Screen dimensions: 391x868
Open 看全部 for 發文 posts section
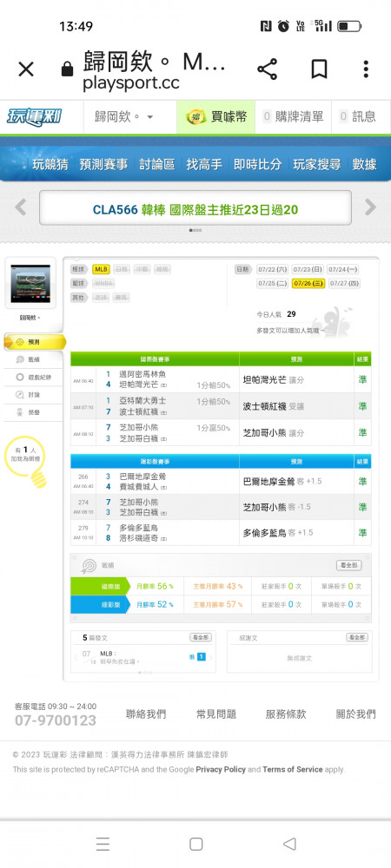click(201, 637)
